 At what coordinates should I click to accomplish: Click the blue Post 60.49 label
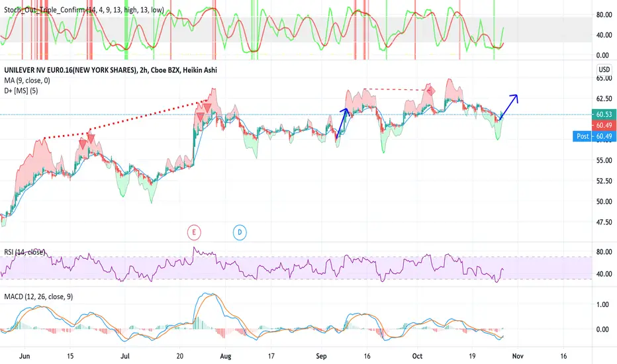pyautogui.click(x=594, y=136)
